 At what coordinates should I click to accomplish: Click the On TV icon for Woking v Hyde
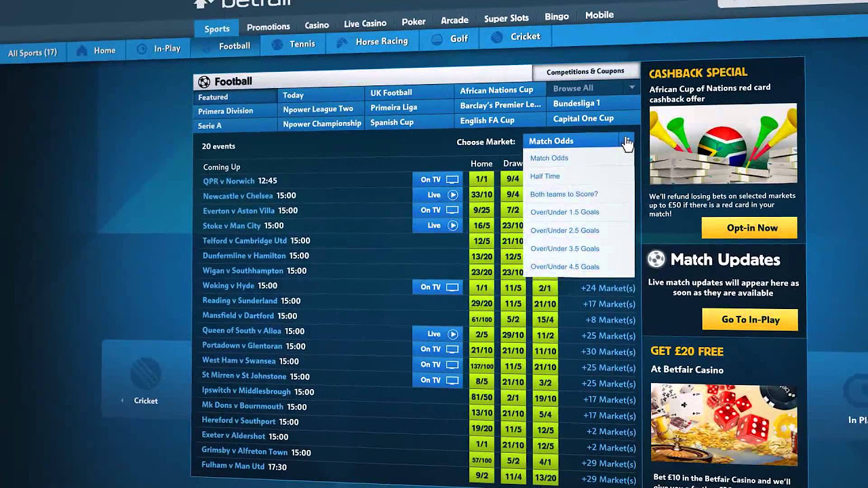click(x=452, y=287)
